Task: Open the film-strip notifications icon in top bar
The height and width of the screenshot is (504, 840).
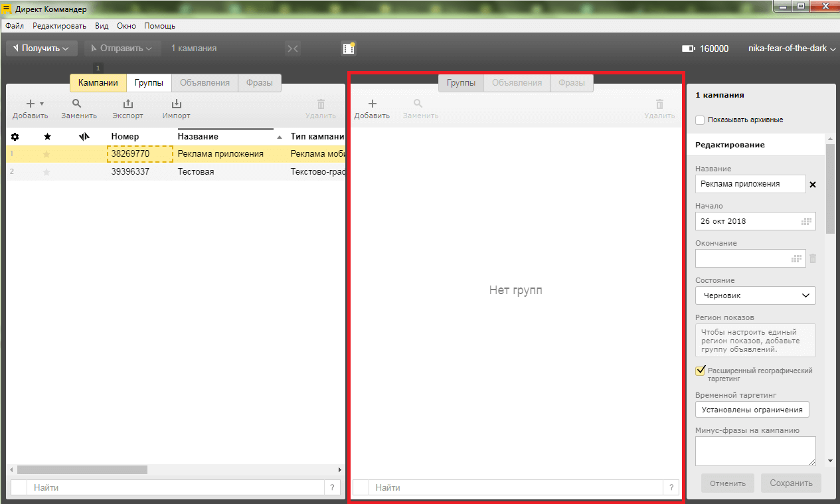Action: tap(349, 48)
